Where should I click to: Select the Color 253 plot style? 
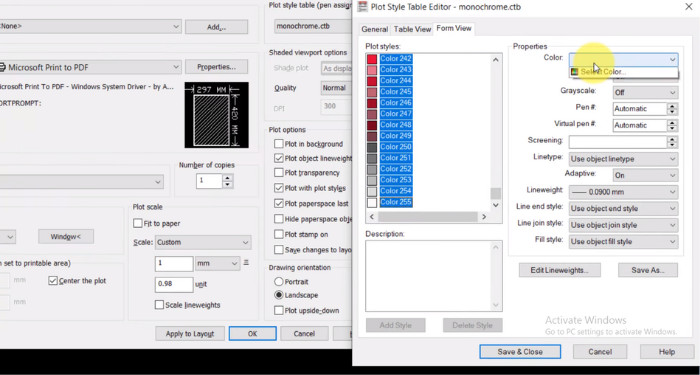point(396,180)
